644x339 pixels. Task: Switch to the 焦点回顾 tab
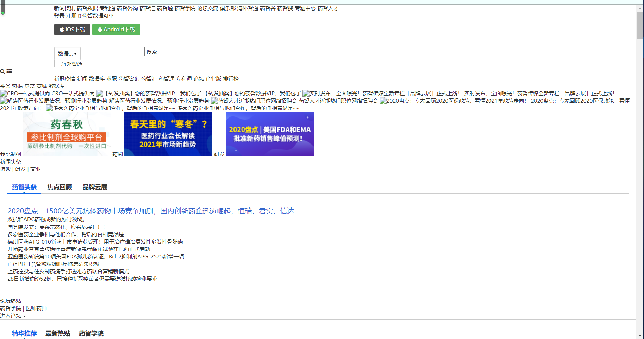pos(60,187)
